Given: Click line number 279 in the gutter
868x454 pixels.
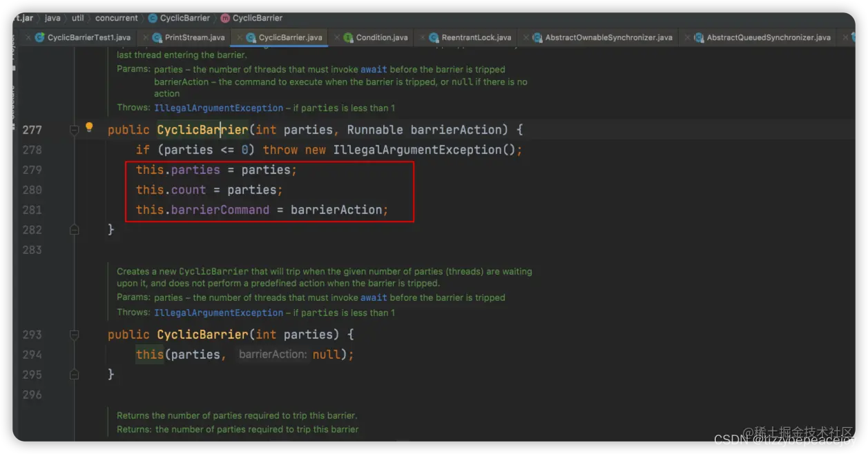Looking at the screenshot, I should [x=32, y=170].
